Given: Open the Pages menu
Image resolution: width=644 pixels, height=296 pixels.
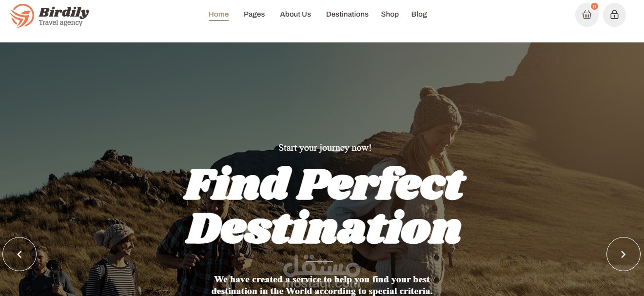Looking at the screenshot, I should click(x=254, y=14).
